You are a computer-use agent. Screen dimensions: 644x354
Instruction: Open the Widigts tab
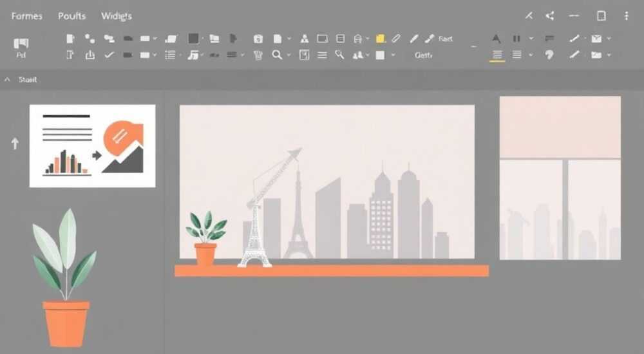tap(117, 16)
